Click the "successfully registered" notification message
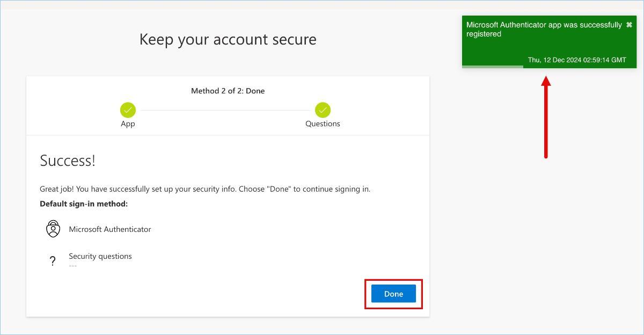 click(543, 30)
